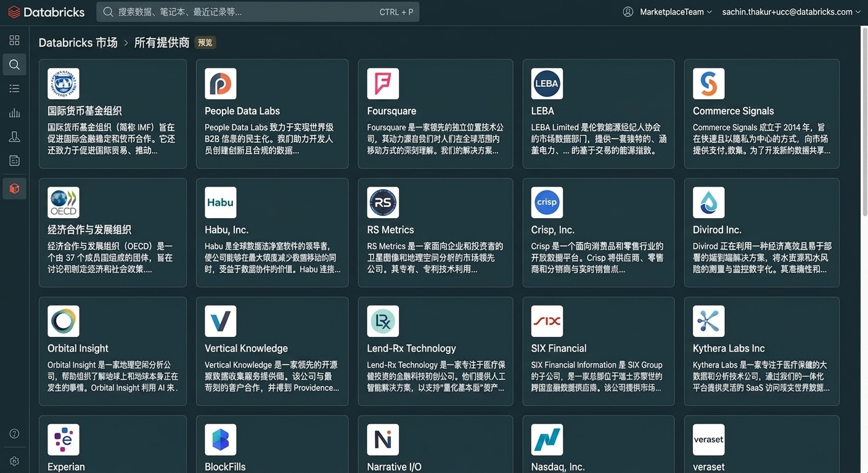This screenshot has height=473, width=868.
Task: Click the veraset logo
Action: 709,440
